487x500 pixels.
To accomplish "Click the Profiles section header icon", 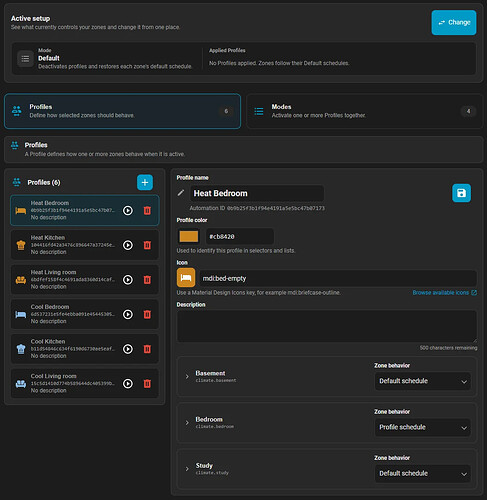I will click(x=15, y=145).
